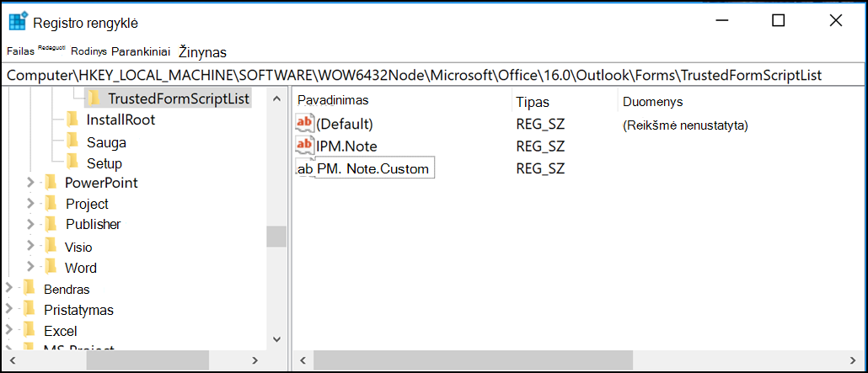868x373 pixels.
Task: Open the Parankiniai menu
Action: click(x=142, y=51)
